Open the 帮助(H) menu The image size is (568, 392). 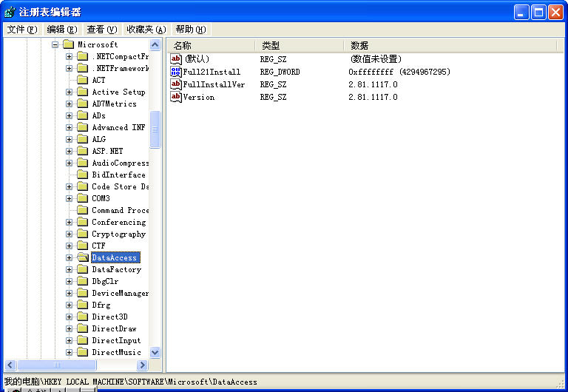click(x=191, y=30)
